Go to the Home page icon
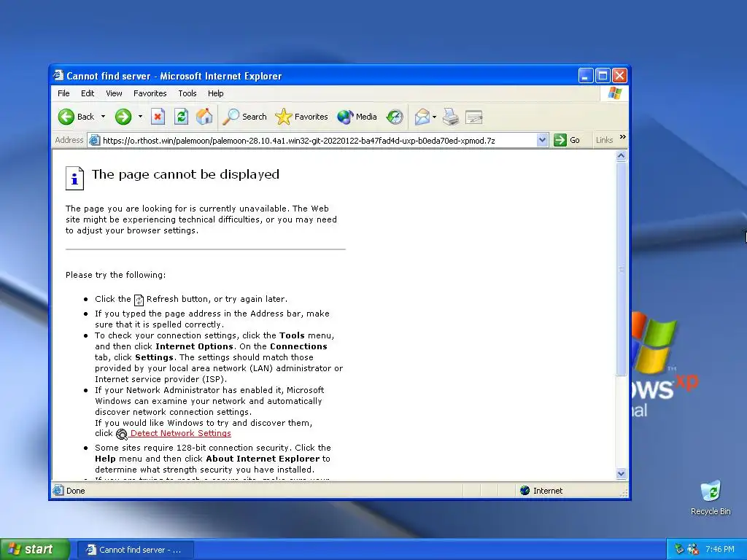This screenshot has height=560, width=747. [x=204, y=117]
